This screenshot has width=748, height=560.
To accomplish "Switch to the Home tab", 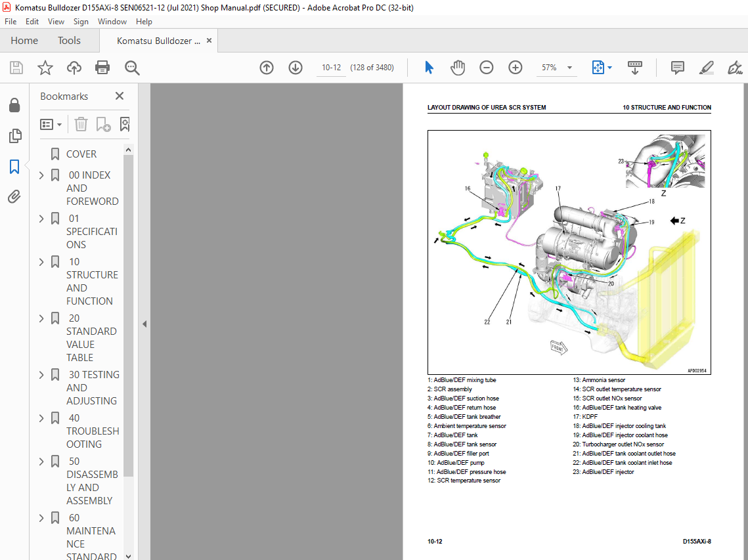I will (x=24, y=41).
